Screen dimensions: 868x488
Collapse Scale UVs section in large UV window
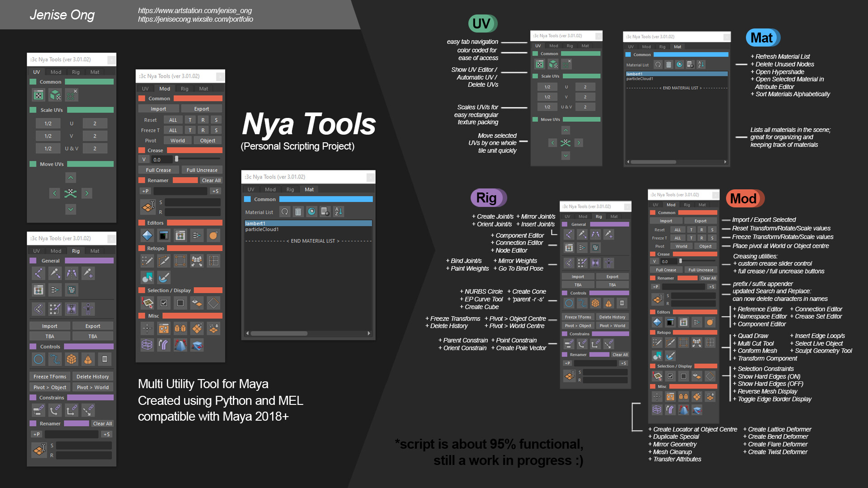(33, 110)
